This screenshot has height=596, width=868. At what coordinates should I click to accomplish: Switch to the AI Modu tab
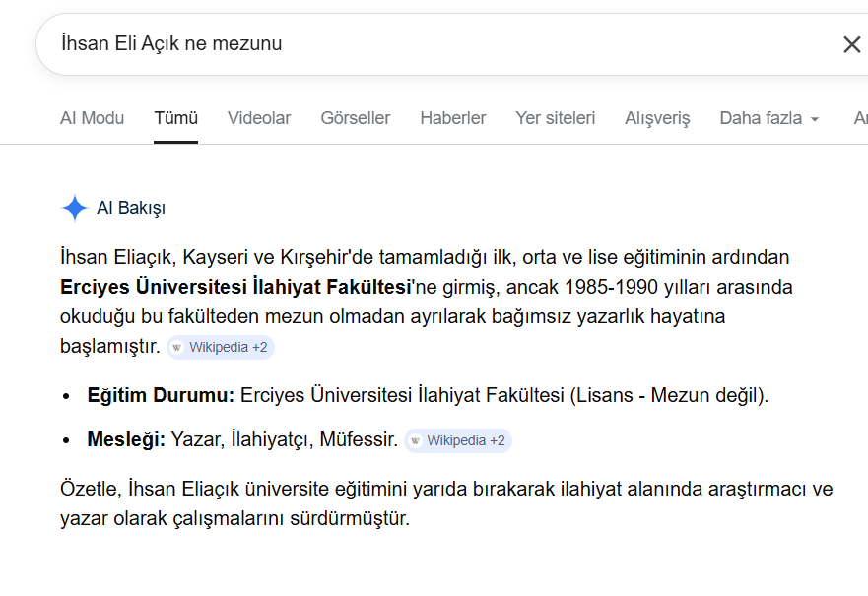(92, 117)
